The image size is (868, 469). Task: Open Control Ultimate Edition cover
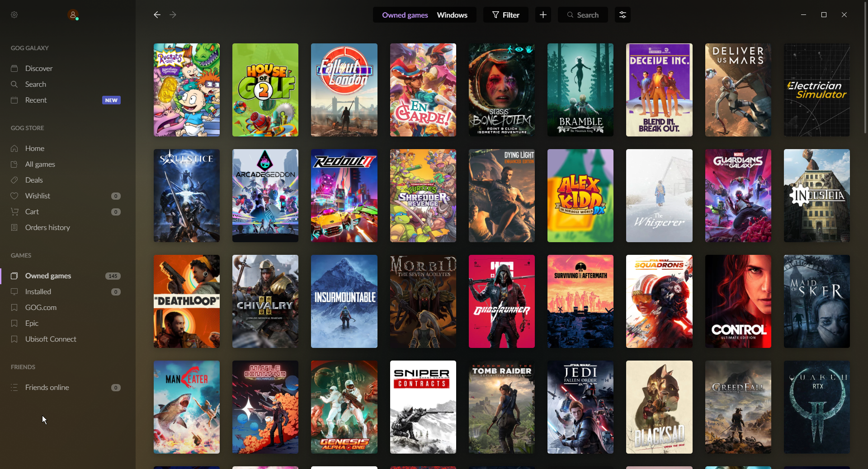point(738,301)
